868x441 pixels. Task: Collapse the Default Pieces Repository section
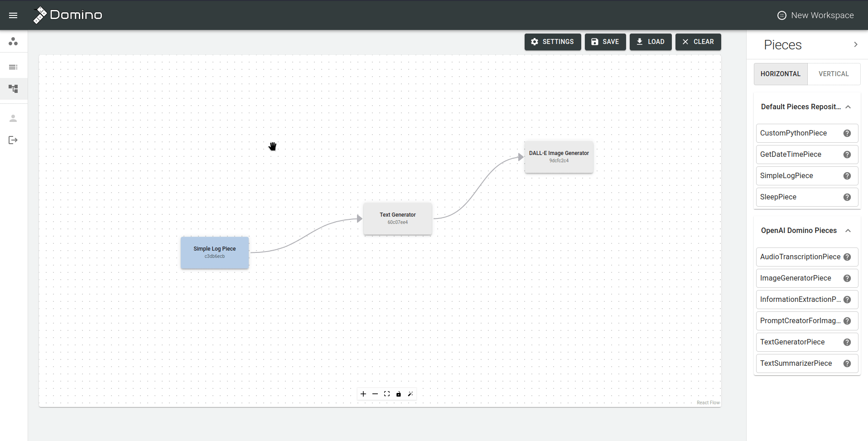pos(848,107)
